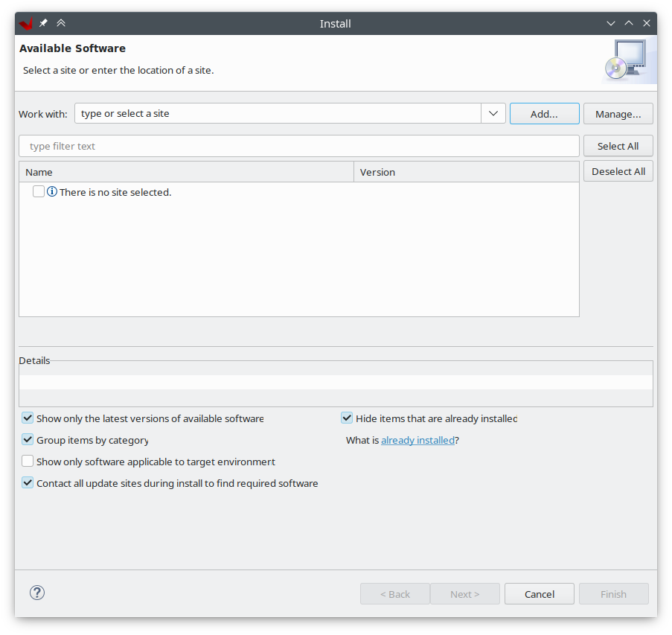Viewport: 672px width, 635px height.
Task: Click the Add... button
Action: click(x=544, y=114)
